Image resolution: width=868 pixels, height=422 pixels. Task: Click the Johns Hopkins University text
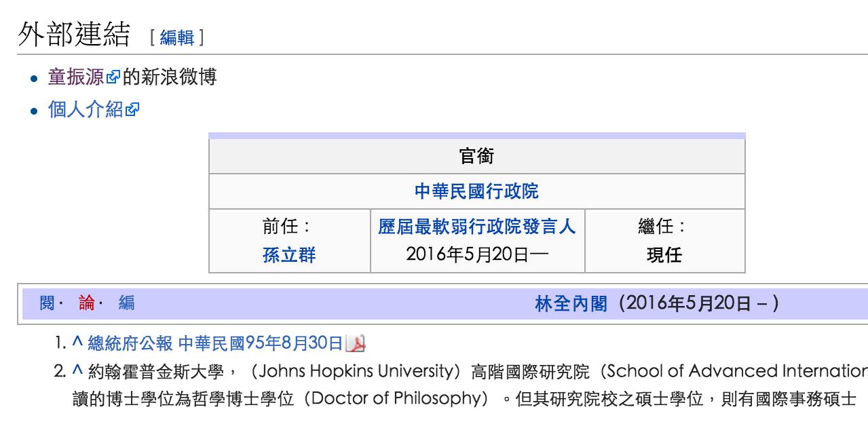(x=356, y=371)
